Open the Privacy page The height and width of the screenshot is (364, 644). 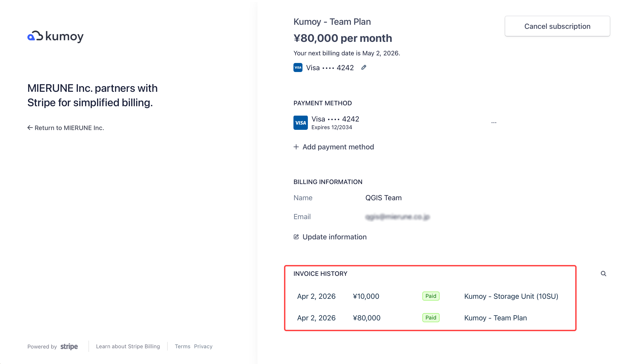[203, 346]
